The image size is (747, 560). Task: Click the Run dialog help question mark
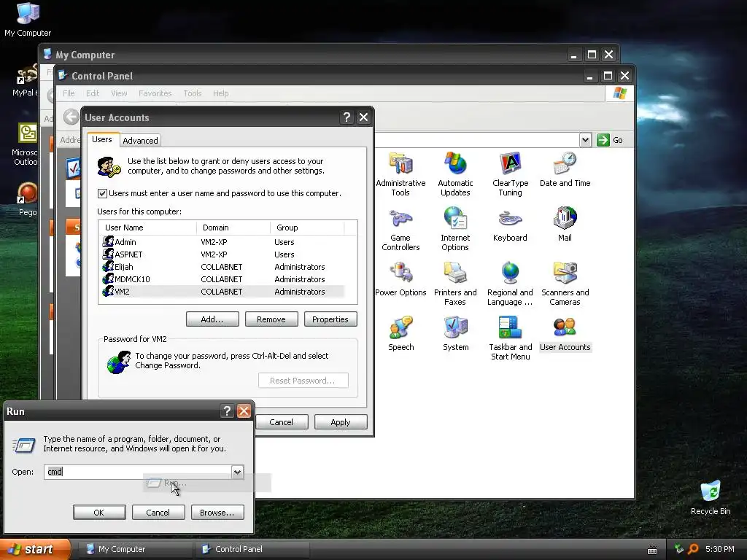(x=227, y=411)
